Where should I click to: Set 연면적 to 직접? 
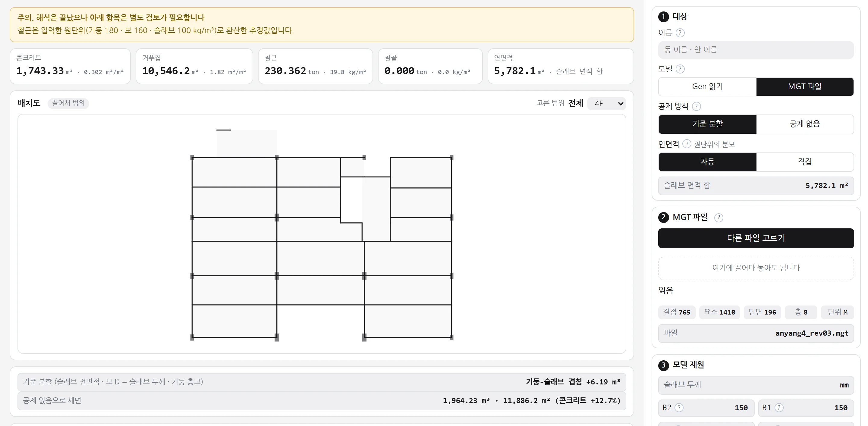(805, 162)
